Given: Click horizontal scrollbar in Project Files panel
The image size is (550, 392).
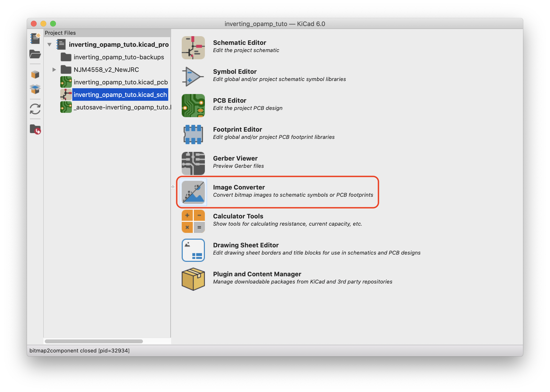Looking at the screenshot, I should [x=94, y=342].
